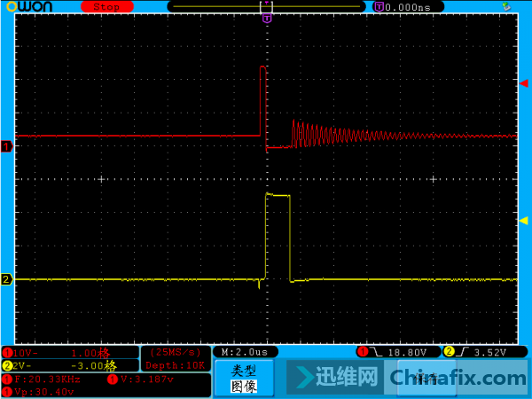The height and width of the screenshot is (399, 532).
Task: Select the channel 1 ground marker
Action: pos(6,146)
